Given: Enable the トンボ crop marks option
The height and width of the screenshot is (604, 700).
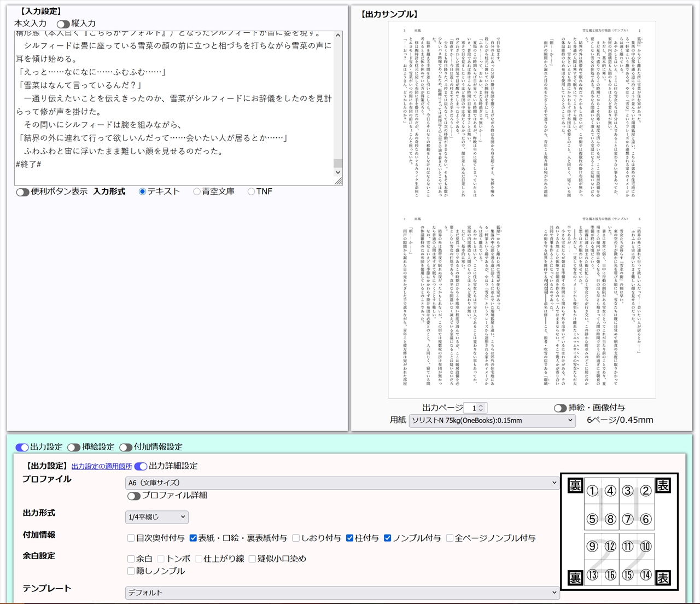Looking at the screenshot, I should click(x=160, y=559).
